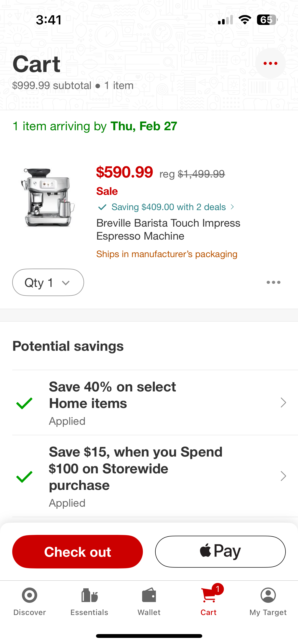Screen dimensions: 298x644
Task: Tap the gray item options ellipsis
Action: 273,282
